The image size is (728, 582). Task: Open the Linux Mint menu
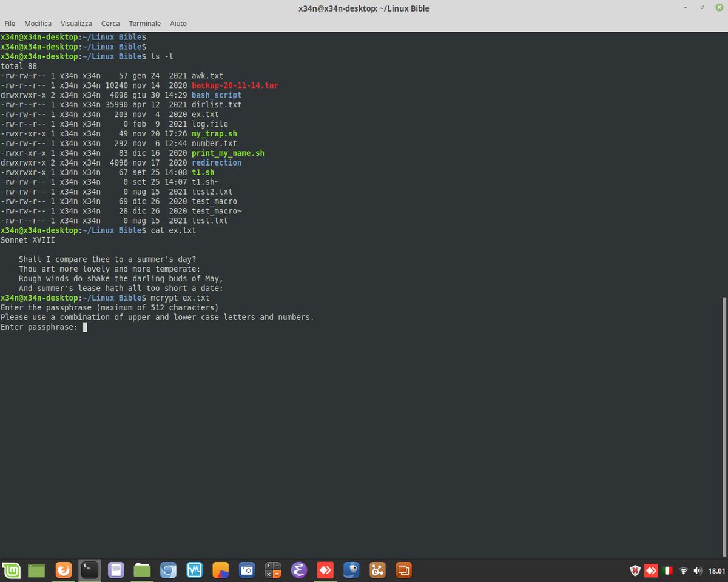12,570
